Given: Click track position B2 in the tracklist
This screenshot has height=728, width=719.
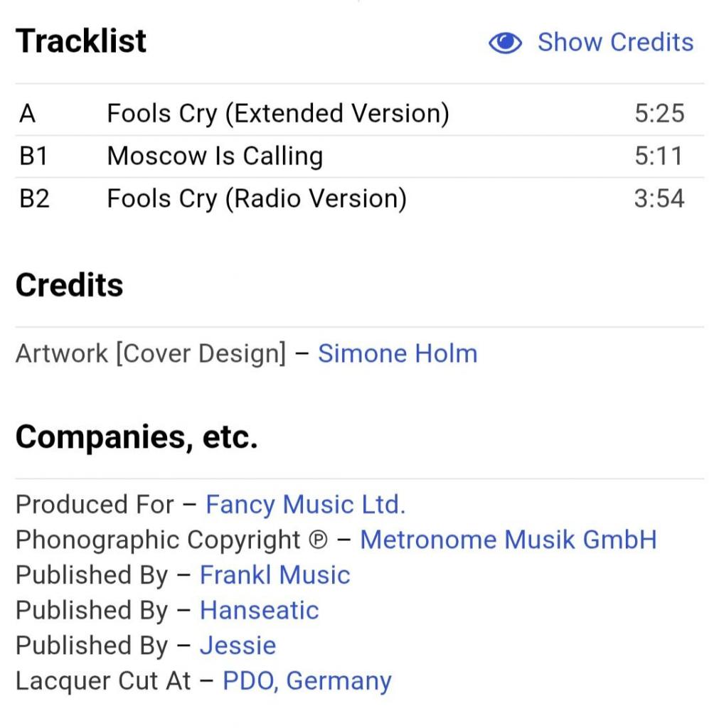Looking at the screenshot, I should pos(34,198).
